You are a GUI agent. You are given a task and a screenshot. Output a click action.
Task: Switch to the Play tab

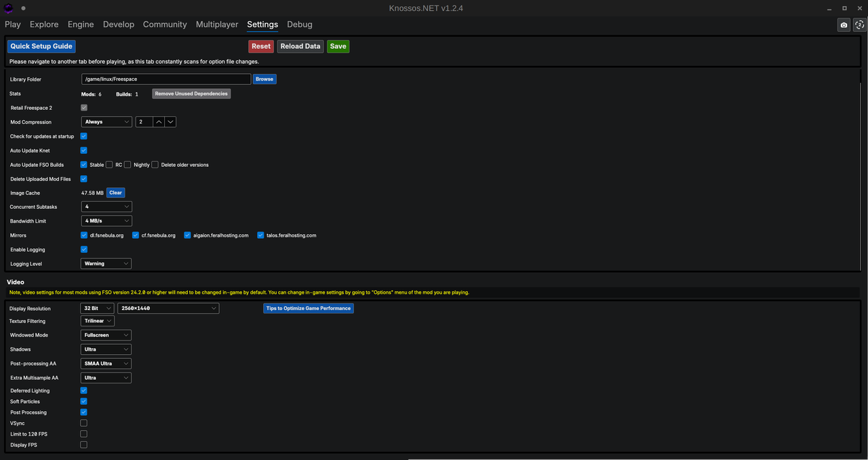(x=13, y=24)
